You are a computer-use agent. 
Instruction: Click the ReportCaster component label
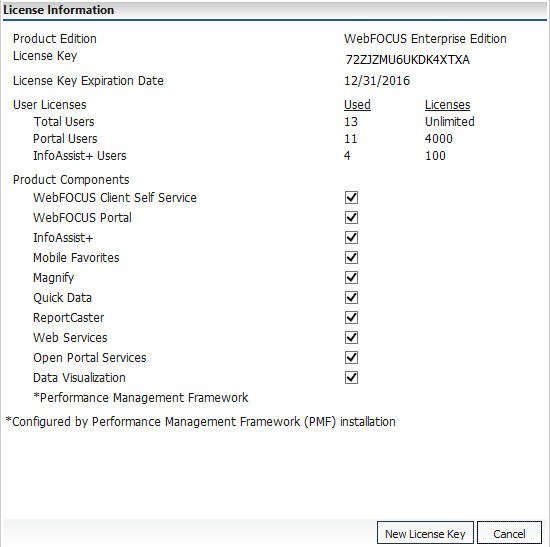69,318
